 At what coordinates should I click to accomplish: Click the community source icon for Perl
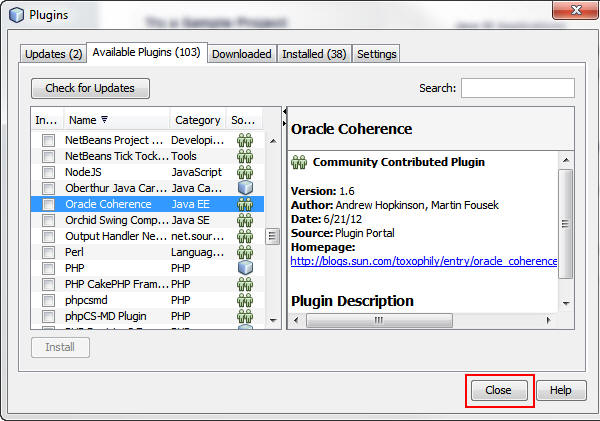coord(245,253)
